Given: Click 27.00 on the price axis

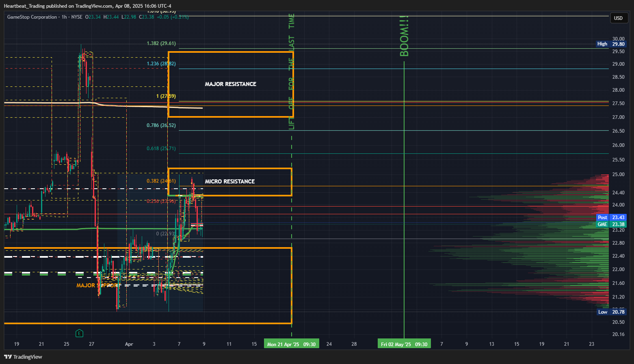Looking at the screenshot, I should coord(618,117).
